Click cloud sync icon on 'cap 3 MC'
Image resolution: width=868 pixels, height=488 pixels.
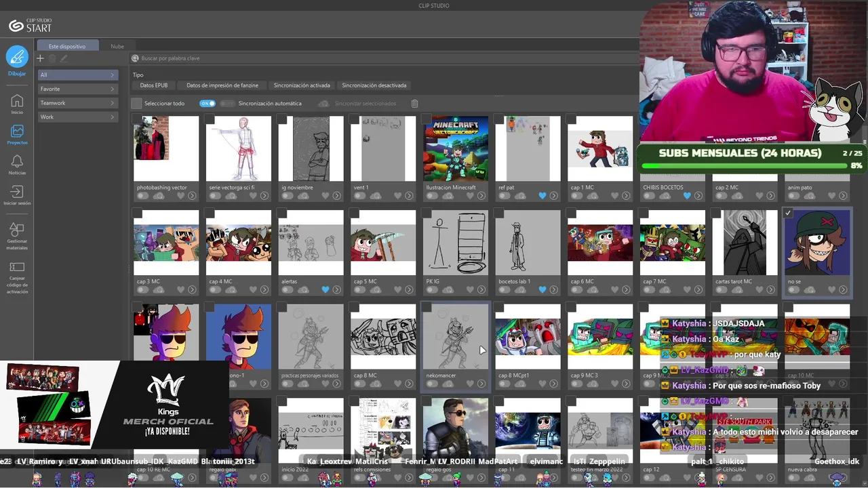pos(159,290)
